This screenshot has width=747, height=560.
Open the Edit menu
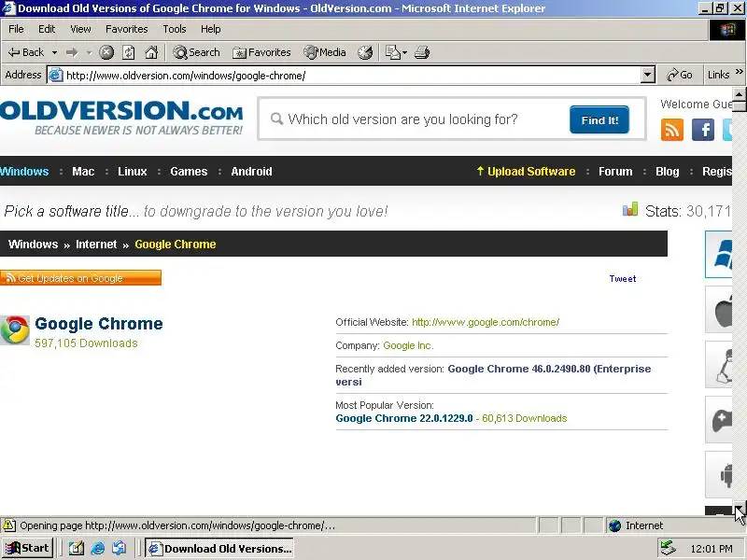[x=47, y=29]
